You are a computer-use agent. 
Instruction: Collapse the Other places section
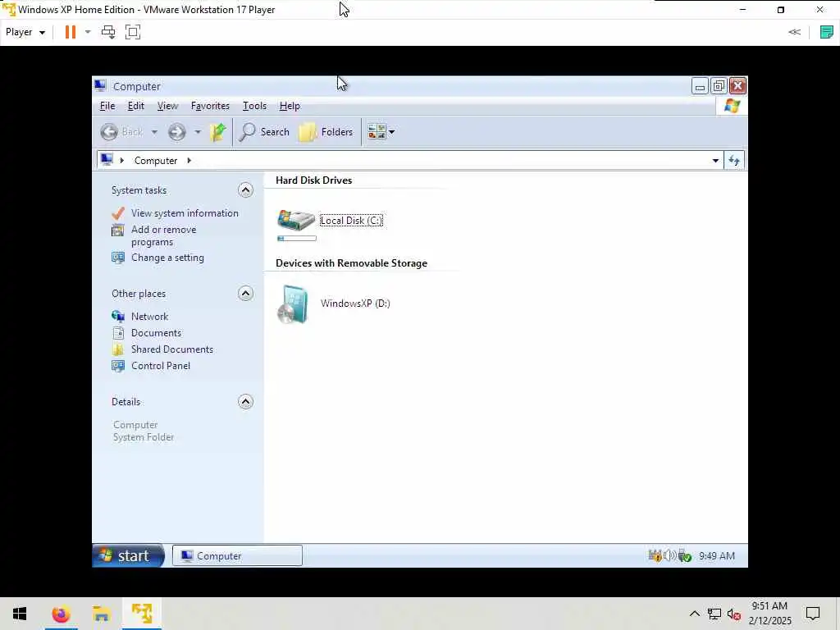click(x=245, y=294)
